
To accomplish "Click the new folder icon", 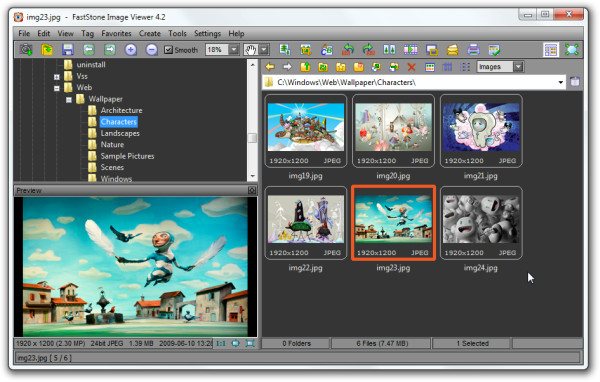I will (359, 67).
